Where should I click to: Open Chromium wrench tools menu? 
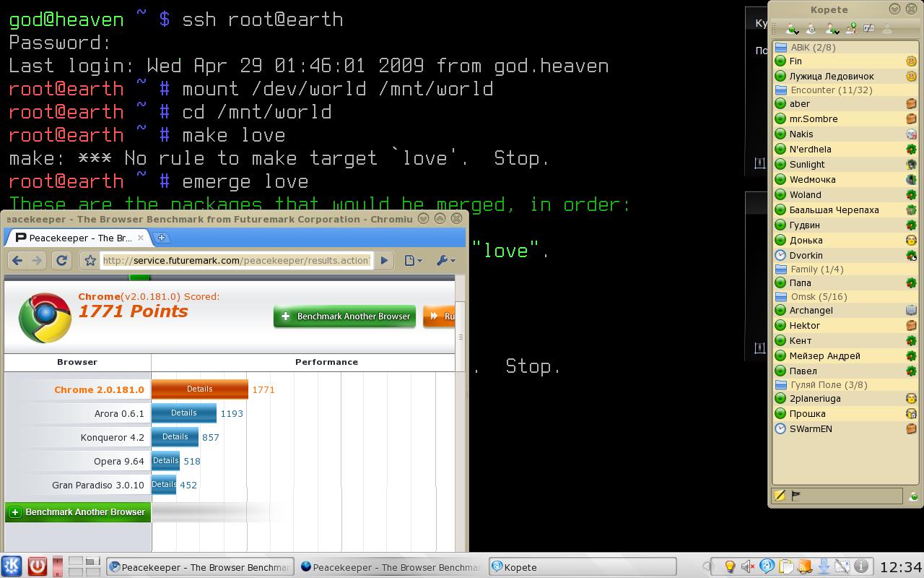click(445, 260)
